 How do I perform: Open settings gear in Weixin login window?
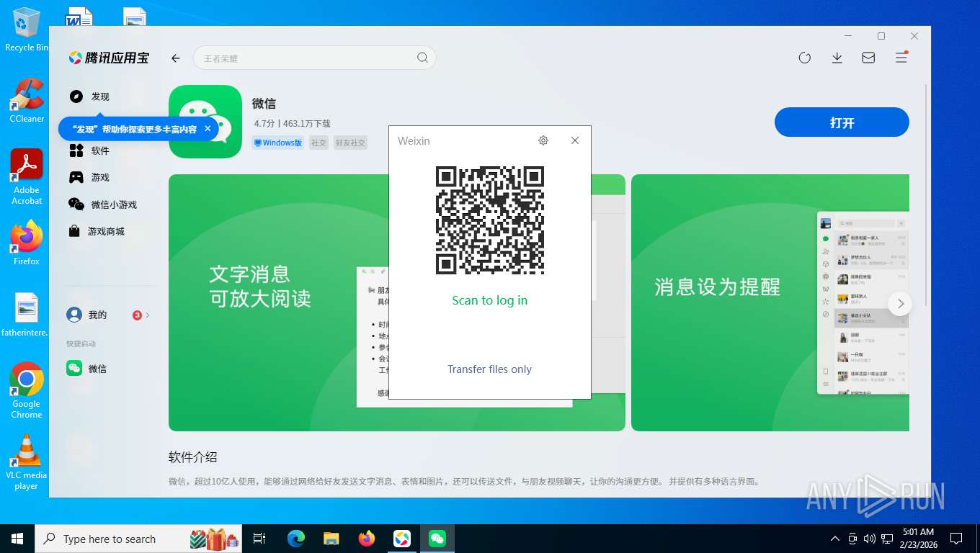pos(543,140)
